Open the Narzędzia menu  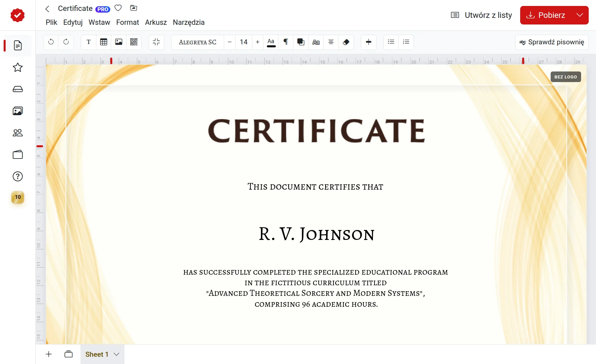pos(189,22)
